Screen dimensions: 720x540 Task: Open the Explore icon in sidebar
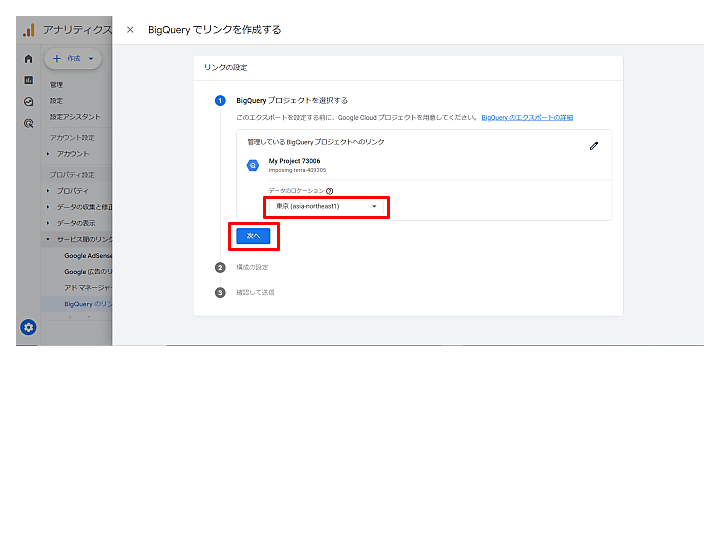(28, 101)
